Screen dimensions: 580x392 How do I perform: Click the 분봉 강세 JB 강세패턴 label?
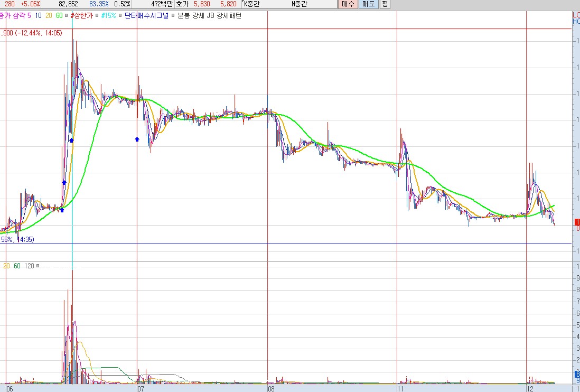pyautogui.click(x=209, y=15)
